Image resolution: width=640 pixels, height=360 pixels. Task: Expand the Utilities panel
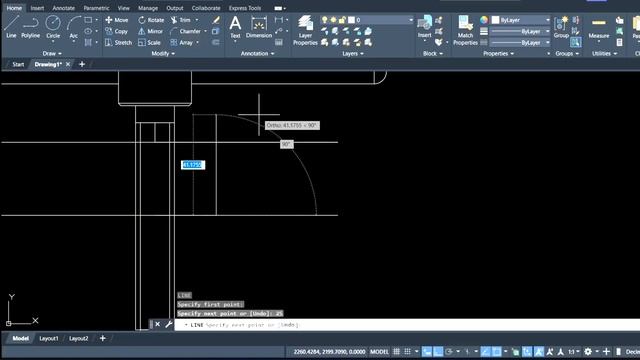pyautogui.click(x=604, y=53)
